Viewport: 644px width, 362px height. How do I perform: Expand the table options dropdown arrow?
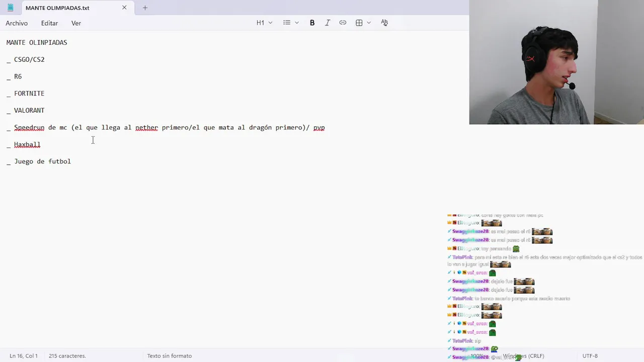click(369, 23)
